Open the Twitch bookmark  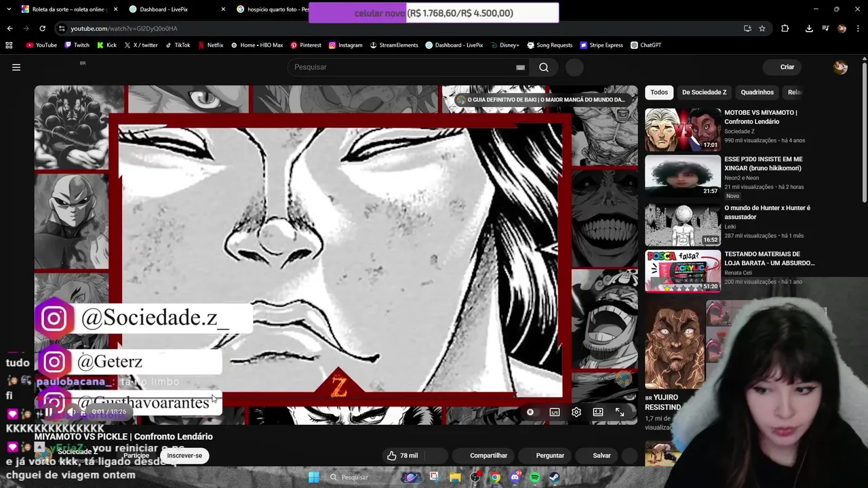[77, 45]
